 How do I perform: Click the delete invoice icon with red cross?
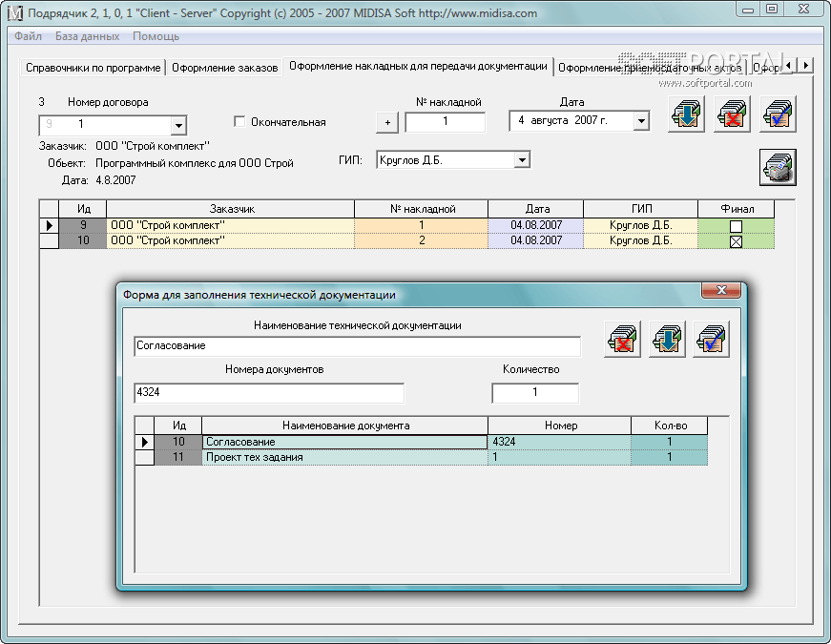[732, 114]
